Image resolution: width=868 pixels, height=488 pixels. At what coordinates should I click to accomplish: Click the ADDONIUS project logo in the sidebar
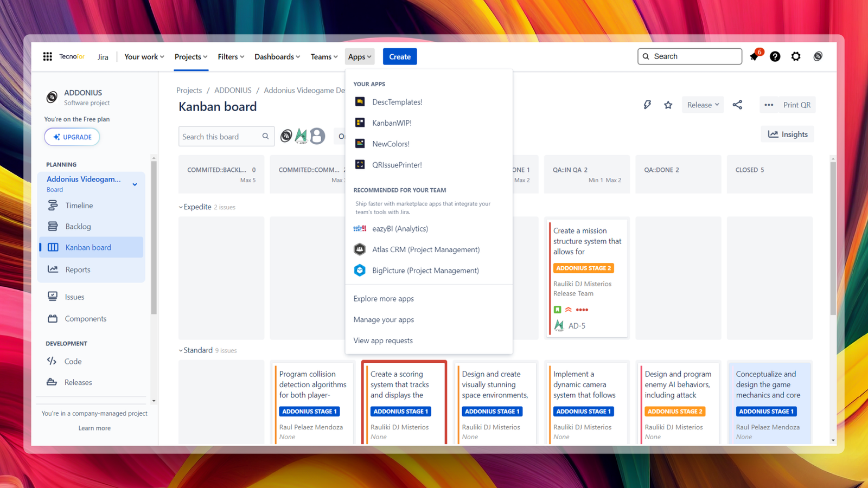52,97
